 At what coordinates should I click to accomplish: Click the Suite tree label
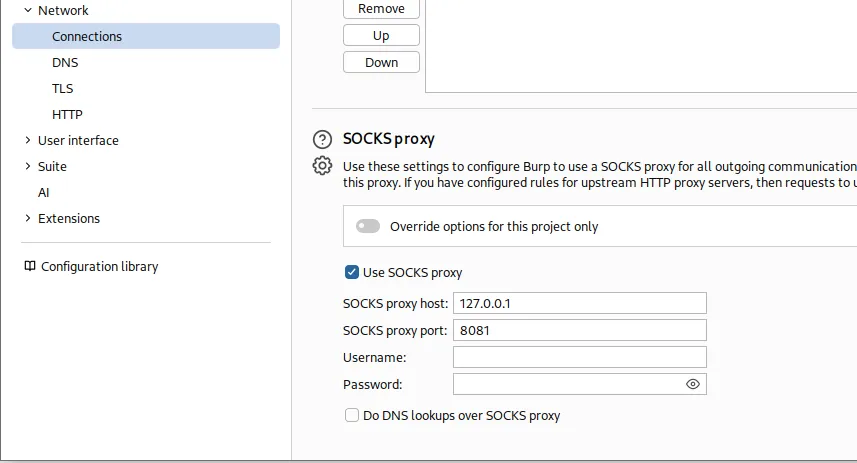pos(52,166)
